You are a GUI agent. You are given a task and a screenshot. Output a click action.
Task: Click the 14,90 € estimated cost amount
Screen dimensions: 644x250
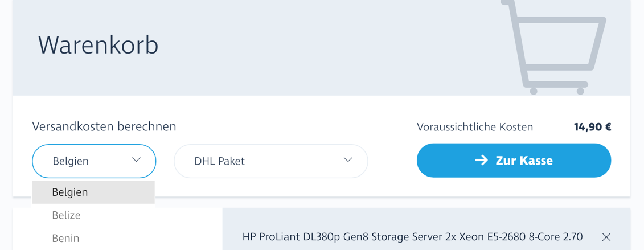tap(592, 127)
